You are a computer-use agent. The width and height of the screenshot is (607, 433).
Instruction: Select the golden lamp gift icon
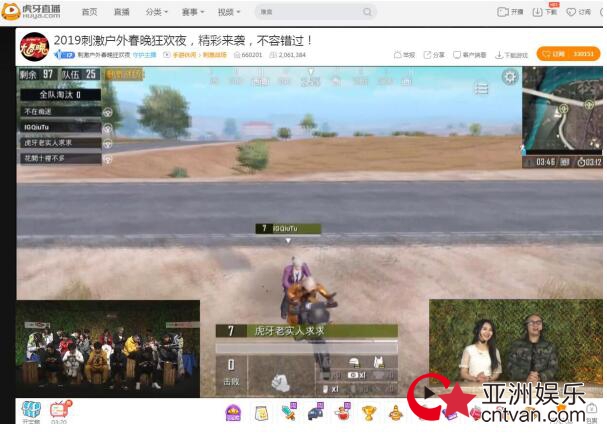pyautogui.click(x=395, y=413)
